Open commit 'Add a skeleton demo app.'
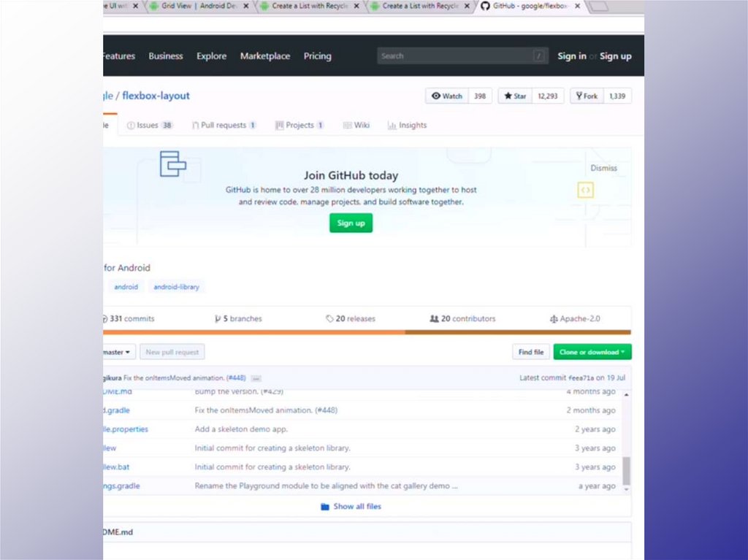This screenshot has width=748, height=560. click(x=241, y=429)
